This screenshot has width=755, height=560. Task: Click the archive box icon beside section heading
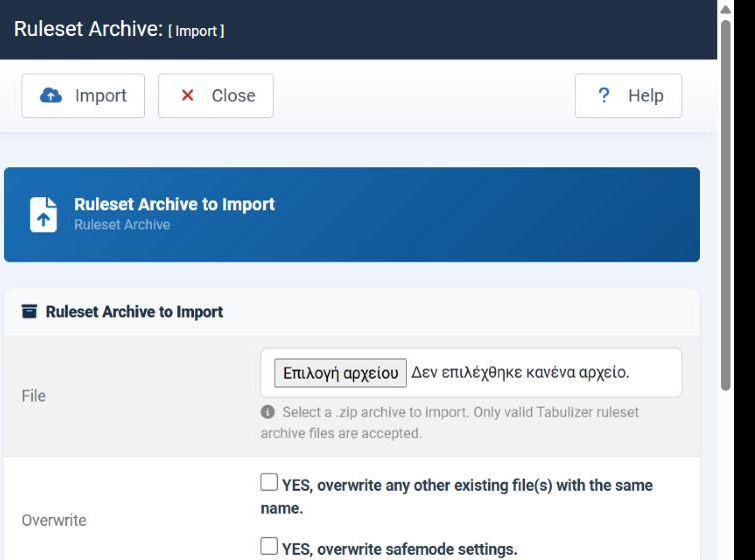[x=29, y=312]
